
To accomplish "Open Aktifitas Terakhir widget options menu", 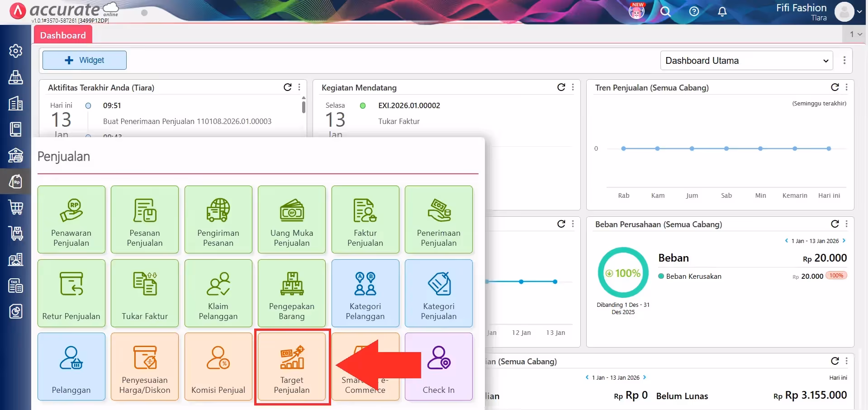I will [299, 87].
